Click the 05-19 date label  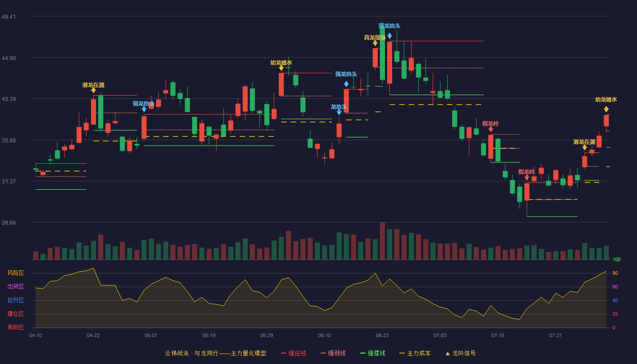click(209, 335)
